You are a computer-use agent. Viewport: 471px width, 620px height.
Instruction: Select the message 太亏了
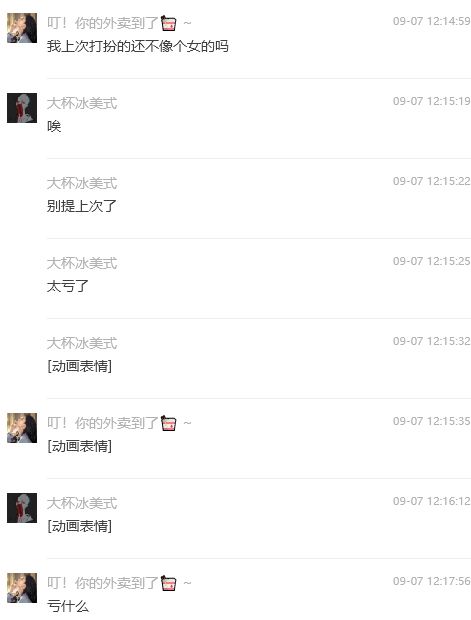68,286
